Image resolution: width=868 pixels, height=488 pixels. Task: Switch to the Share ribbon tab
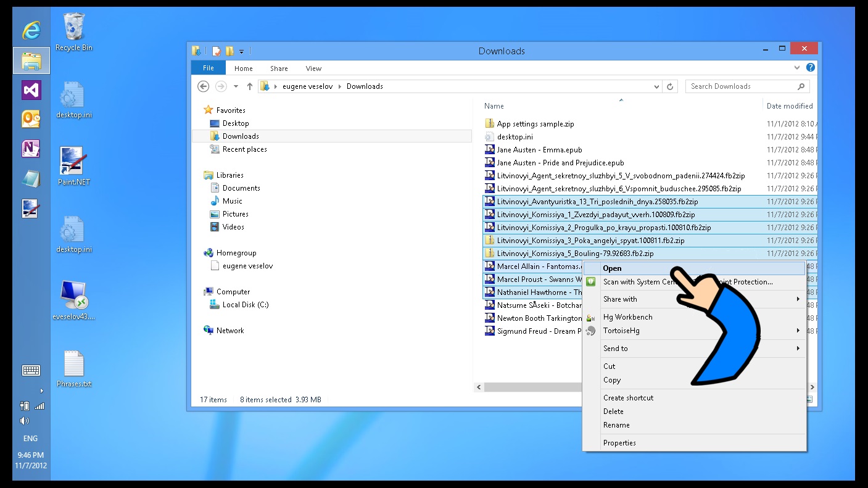click(x=279, y=68)
